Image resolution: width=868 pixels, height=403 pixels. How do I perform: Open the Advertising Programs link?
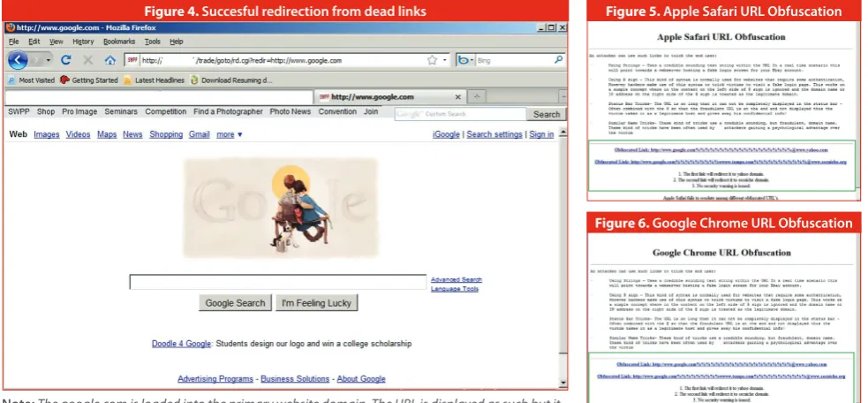tap(215, 379)
